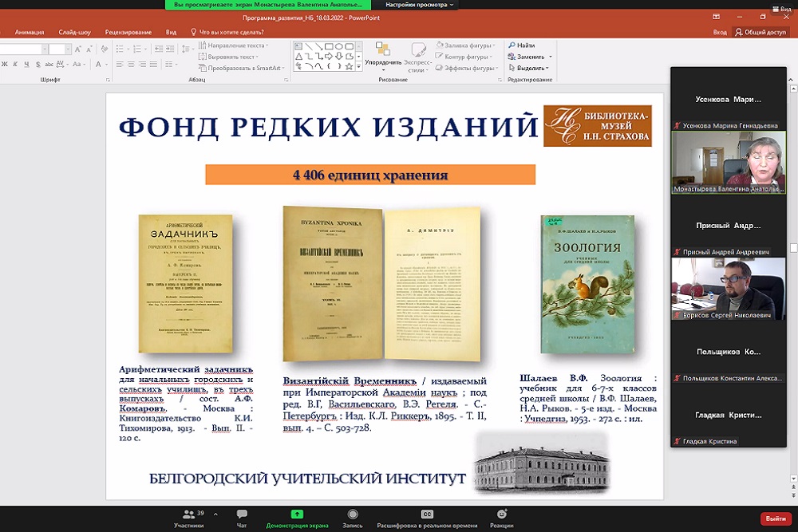Click the green Share Screen icon
Viewport: 798px width, 532px height.
click(x=297, y=514)
